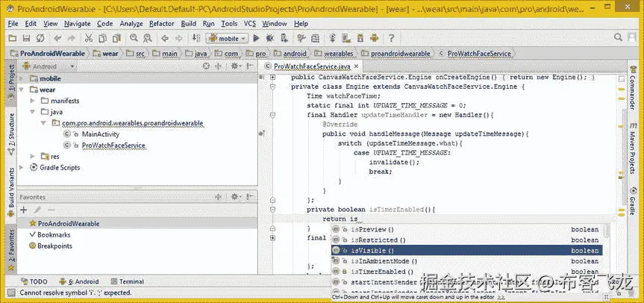The width and height of the screenshot is (644, 303).
Task: Click the search magnifier at top right
Action: 618,38
